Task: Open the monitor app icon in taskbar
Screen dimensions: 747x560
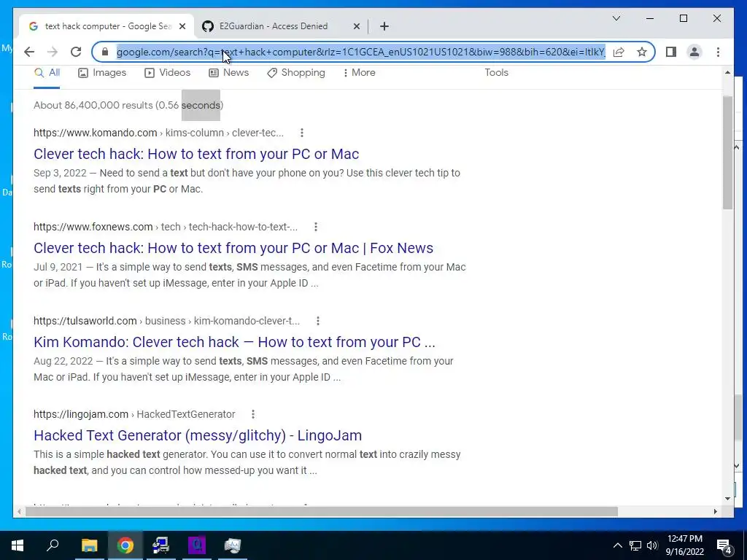Action: pyautogui.click(x=233, y=545)
